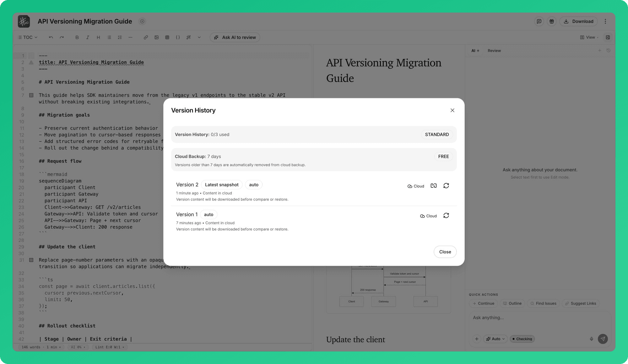Open the AI 0% dropdown in the status bar
Viewport: 628px width, 364px height.
(78, 347)
